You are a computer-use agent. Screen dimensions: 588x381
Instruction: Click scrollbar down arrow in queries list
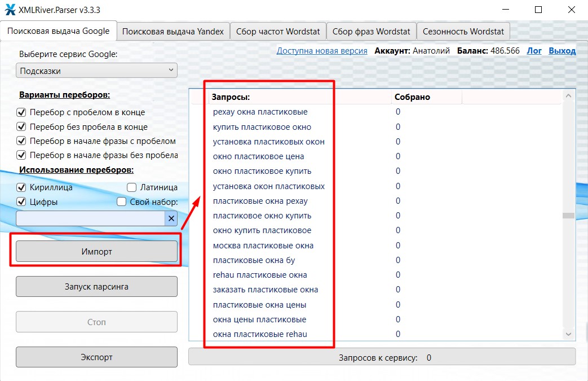point(568,335)
